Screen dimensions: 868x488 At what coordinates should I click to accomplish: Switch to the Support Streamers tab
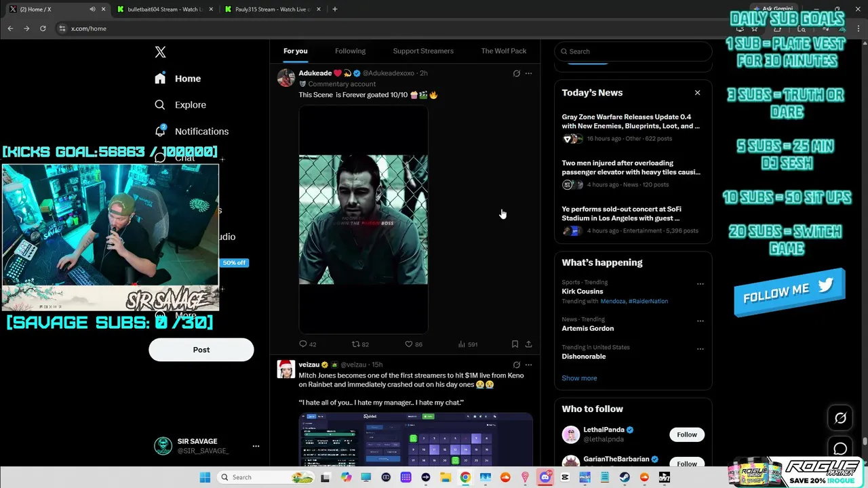point(423,51)
